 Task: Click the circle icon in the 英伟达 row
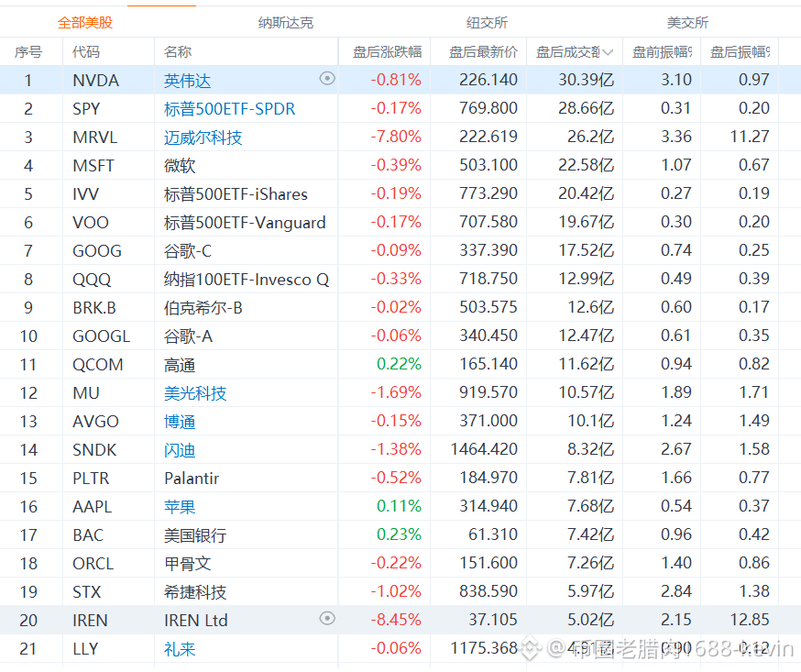click(x=327, y=78)
